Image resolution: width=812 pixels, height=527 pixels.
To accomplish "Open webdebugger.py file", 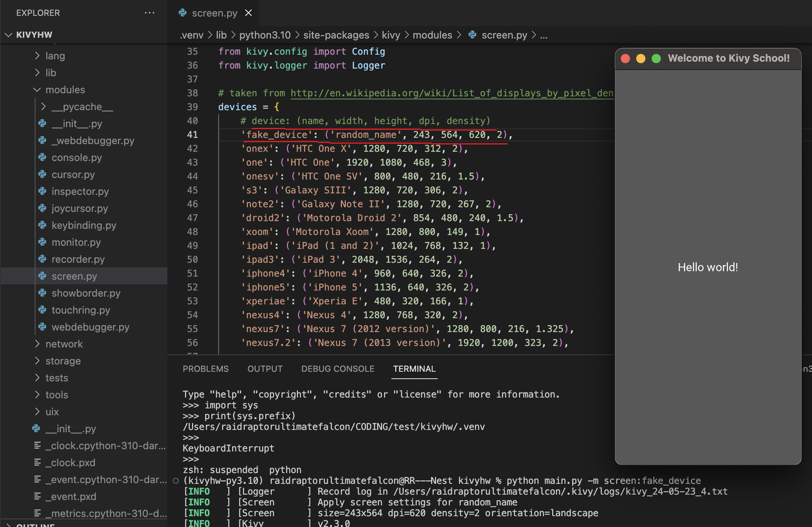I will (x=91, y=327).
